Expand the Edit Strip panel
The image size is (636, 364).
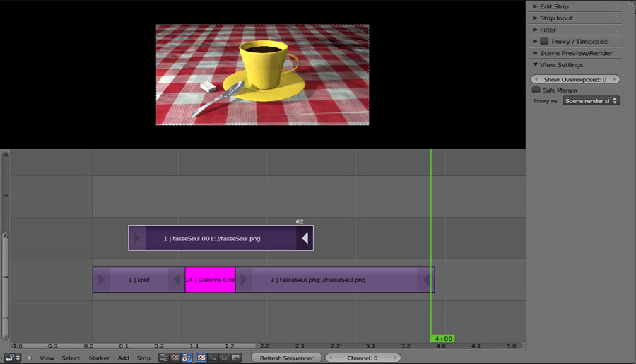[554, 6]
